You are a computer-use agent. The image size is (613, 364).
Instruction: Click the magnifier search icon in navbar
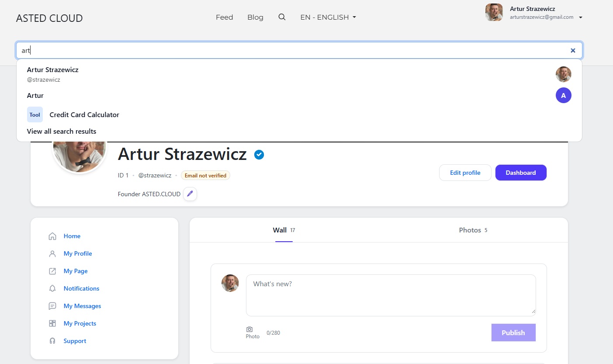pos(282,17)
